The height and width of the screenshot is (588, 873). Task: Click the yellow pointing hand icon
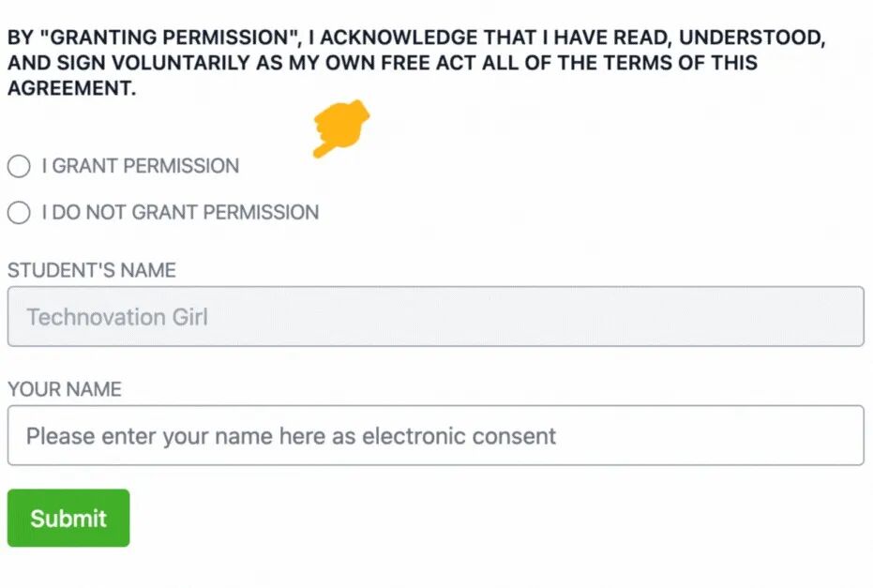click(341, 128)
